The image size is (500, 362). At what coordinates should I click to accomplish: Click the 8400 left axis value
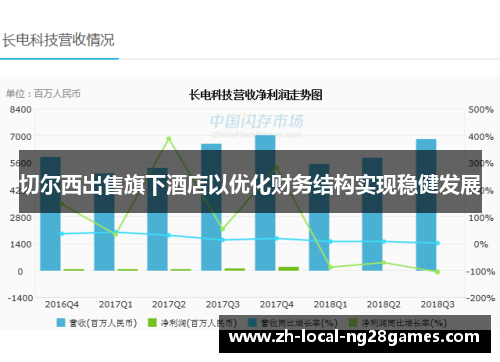tap(21, 110)
